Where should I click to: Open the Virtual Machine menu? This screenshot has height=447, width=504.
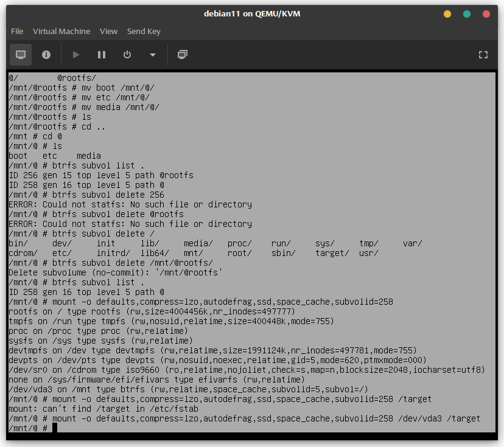61,31
